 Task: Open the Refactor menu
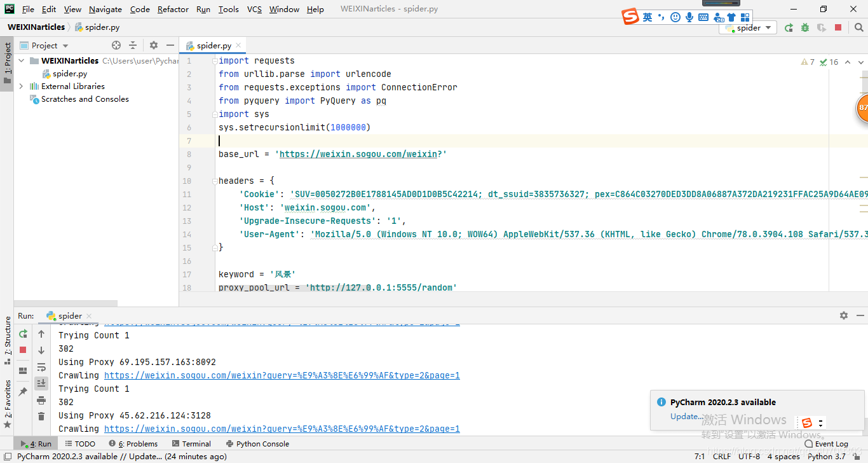(173, 9)
